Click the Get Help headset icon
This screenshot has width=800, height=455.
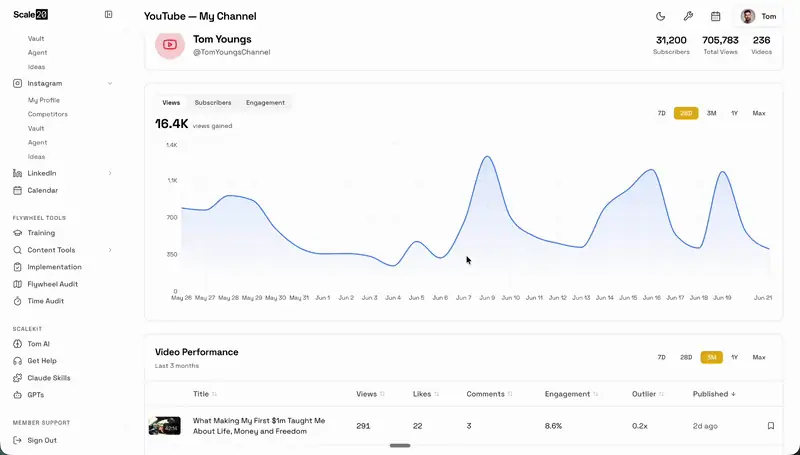tap(17, 361)
